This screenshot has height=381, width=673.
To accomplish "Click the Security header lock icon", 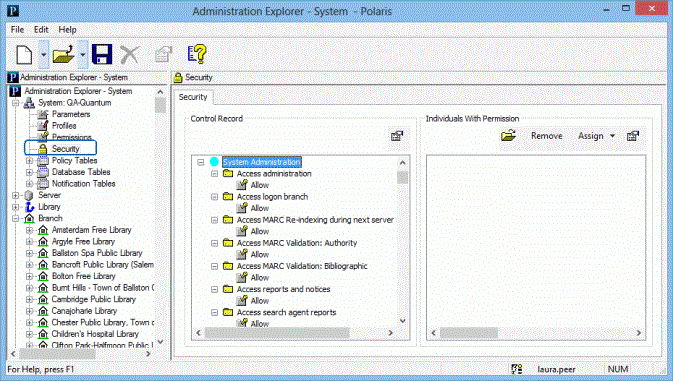I will pyautogui.click(x=178, y=78).
